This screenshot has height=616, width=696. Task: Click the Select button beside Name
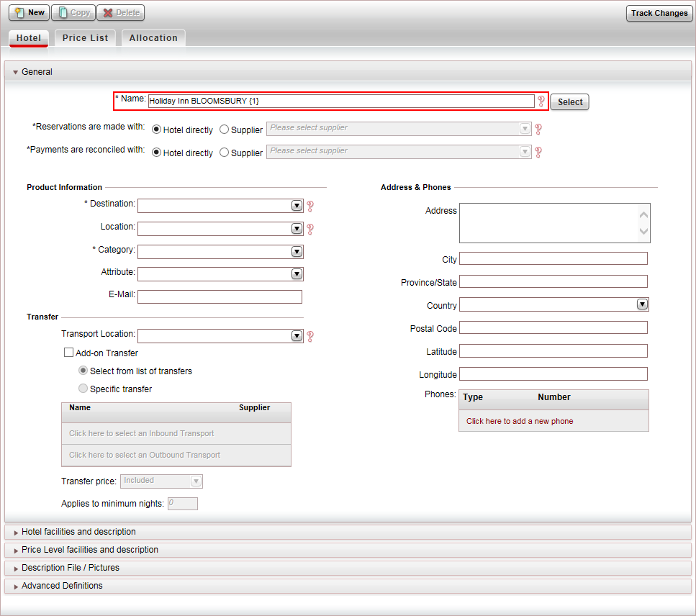pyautogui.click(x=570, y=102)
